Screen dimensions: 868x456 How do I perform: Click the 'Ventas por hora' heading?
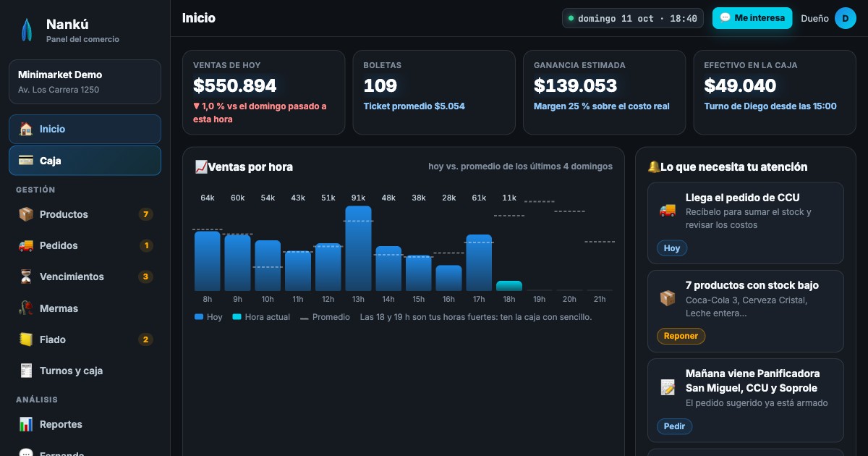[250, 167]
